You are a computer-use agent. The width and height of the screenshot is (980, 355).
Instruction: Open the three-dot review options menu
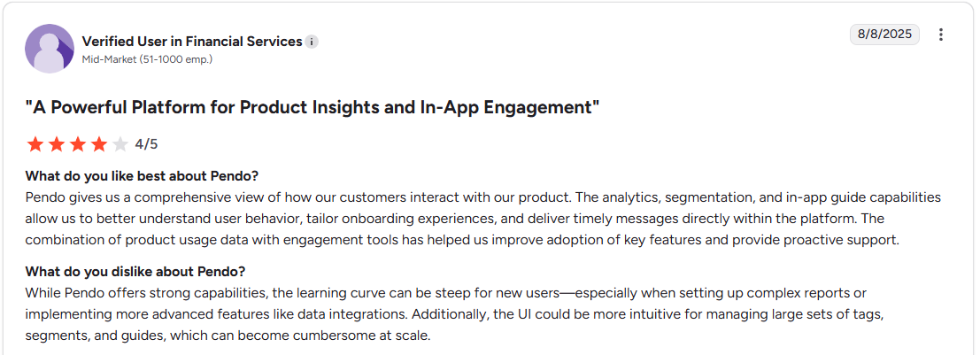[941, 35]
